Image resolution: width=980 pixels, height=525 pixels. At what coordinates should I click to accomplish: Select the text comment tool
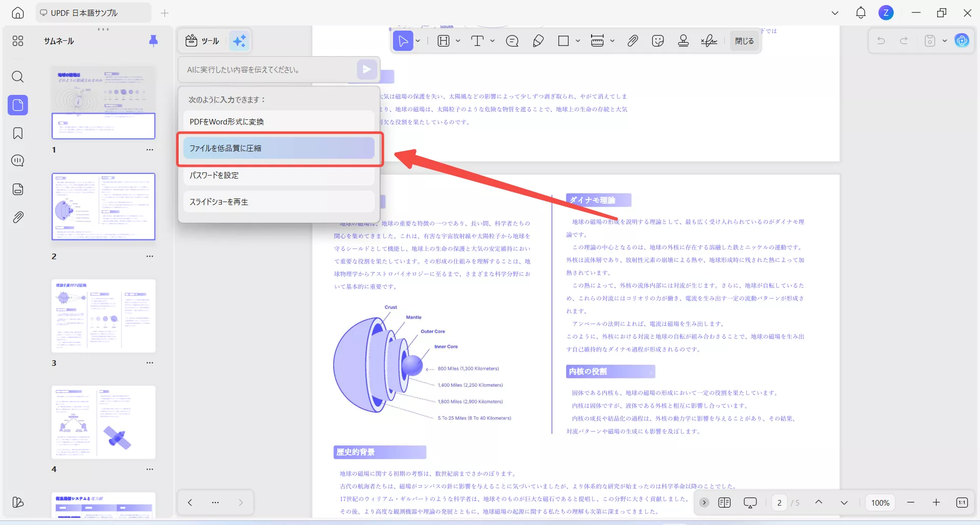[x=477, y=41]
